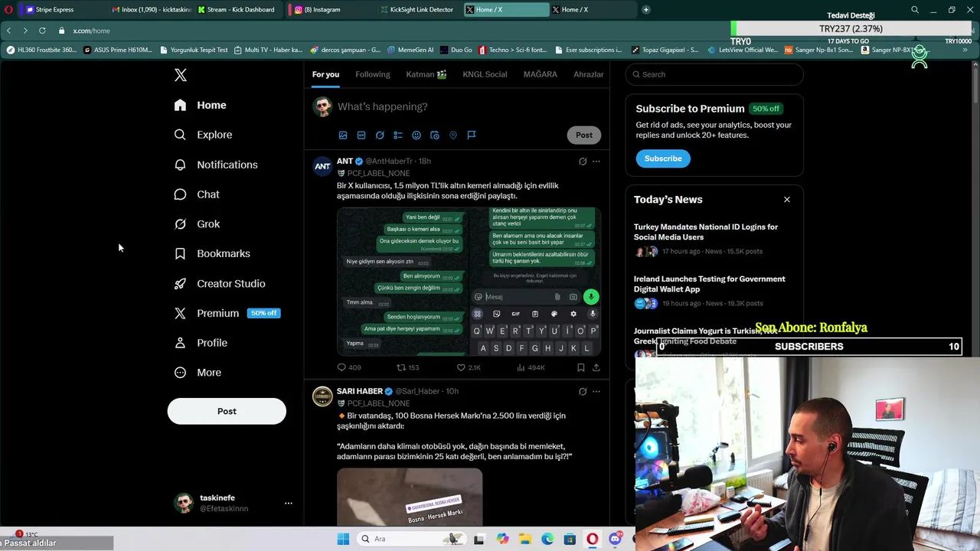Switch to the Following tab
The image size is (980, 551).
click(372, 74)
